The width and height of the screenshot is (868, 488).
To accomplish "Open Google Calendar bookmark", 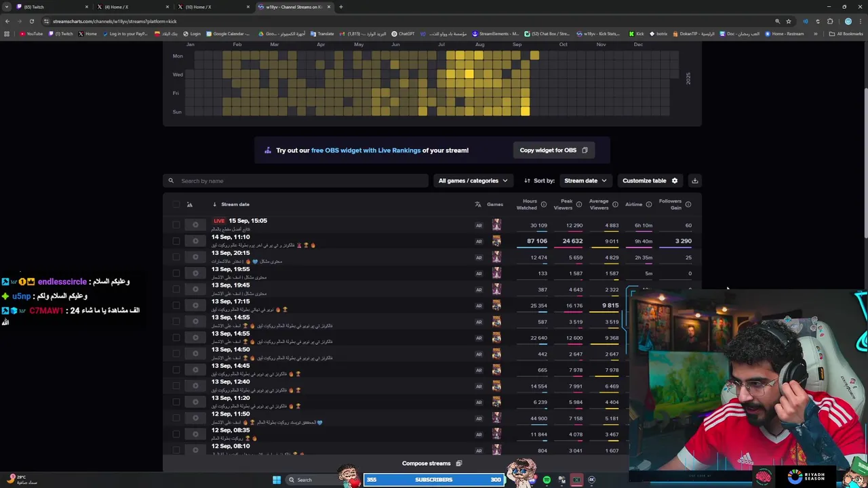I will (x=229, y=34).
